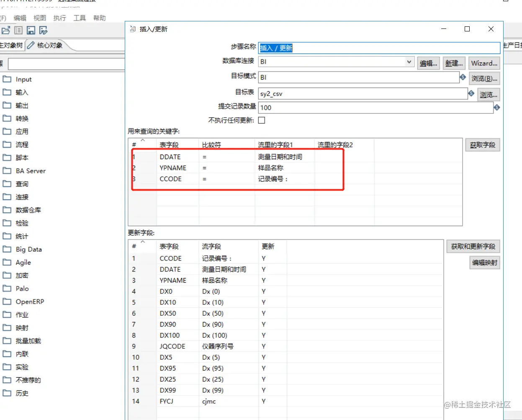522x420 pixels.
Task: Click the 编辑... connection button
Action: [x=429, y=63]
